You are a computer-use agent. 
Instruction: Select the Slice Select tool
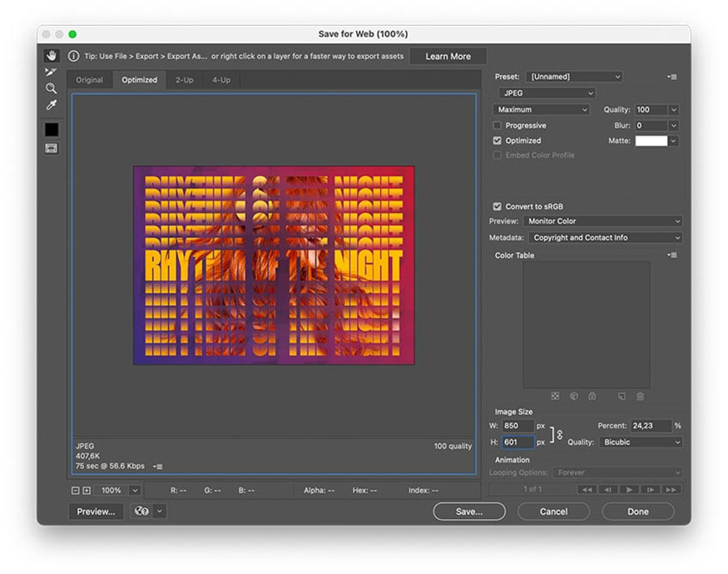point(51,72)
